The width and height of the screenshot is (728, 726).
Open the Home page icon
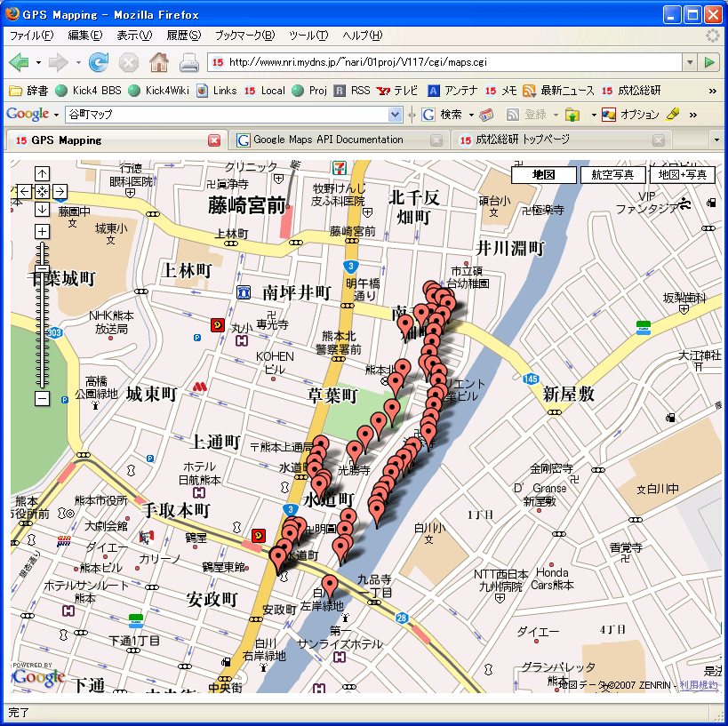click(x=159, y=62)
